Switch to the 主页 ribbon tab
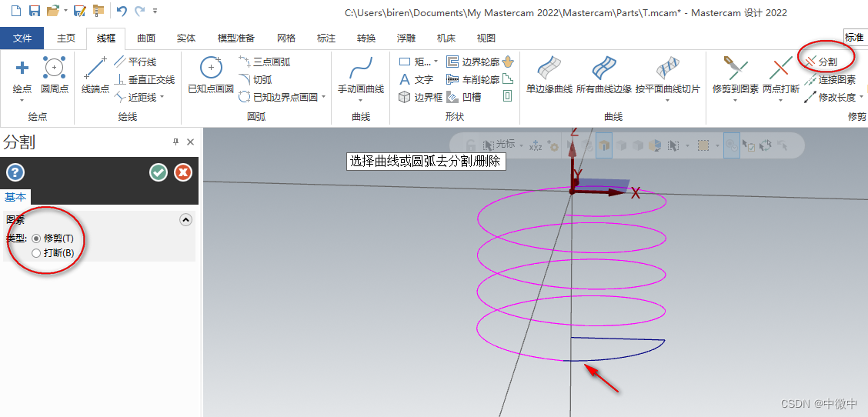This screenshot has height=417, width=868. click(66, 38)
